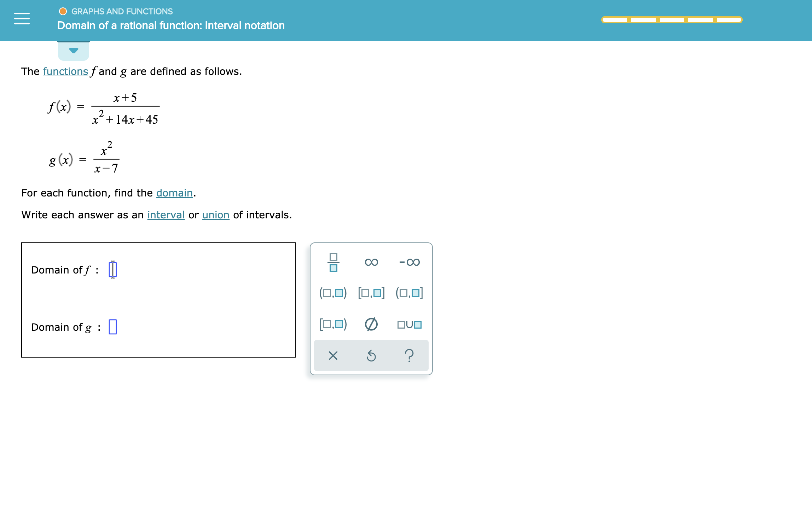
Task: Insert left-closed right-open interval template
Action: point(333,324)
